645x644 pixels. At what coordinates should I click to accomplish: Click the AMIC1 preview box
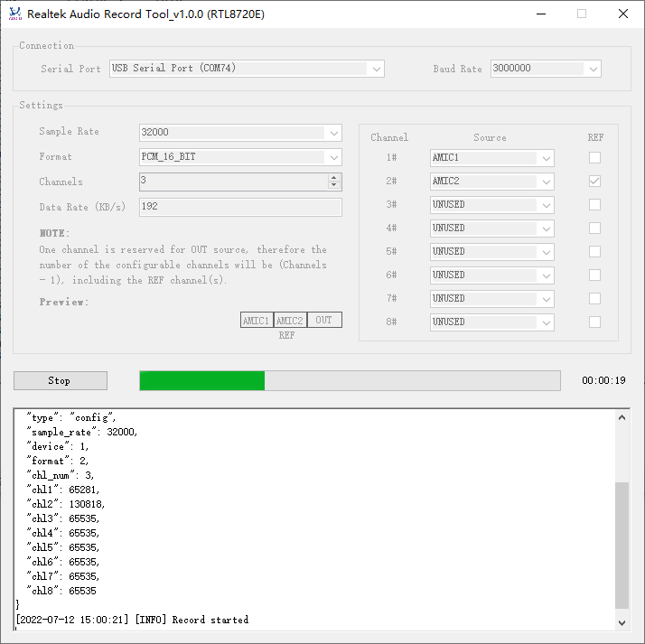pyautogui.click(x=257, y=321)
